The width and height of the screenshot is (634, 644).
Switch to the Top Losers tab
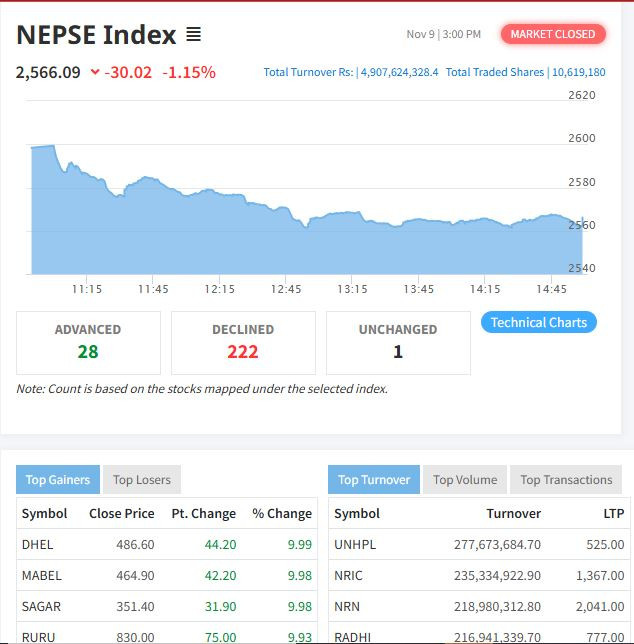(x=141, y=480)
